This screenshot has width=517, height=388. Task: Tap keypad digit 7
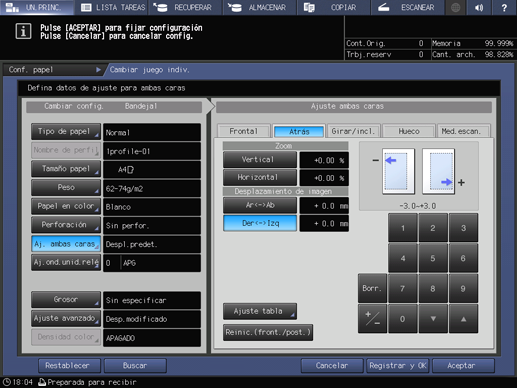click(x=403, y=288)
